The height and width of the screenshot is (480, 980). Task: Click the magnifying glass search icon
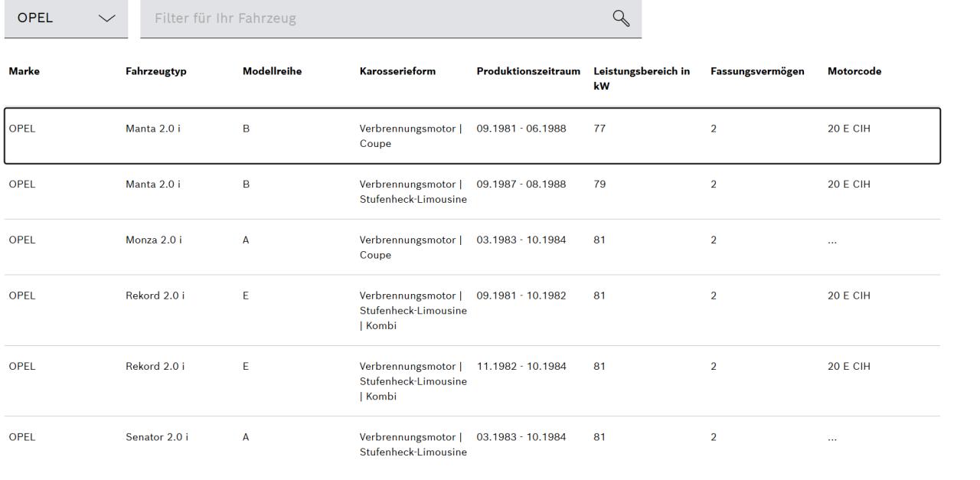[621, 18]
